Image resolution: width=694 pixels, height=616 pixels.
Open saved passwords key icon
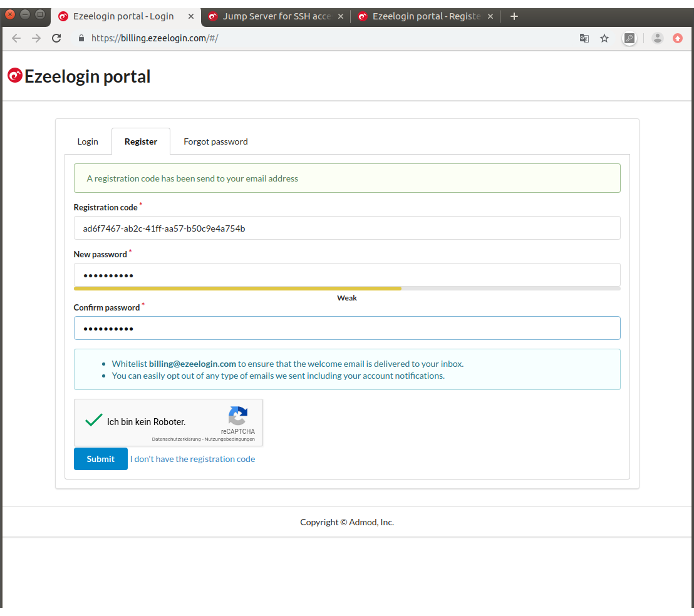pos(629,38)
